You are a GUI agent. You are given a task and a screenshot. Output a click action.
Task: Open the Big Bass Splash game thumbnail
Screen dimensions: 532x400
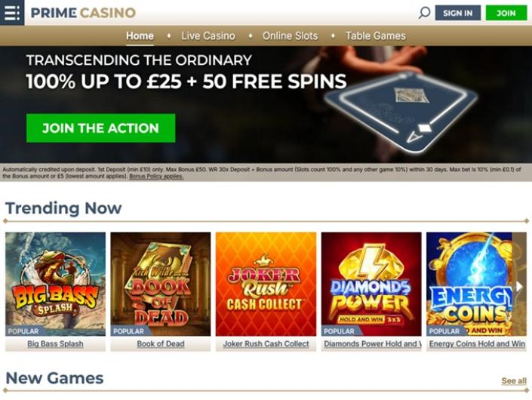pos(55,284)
